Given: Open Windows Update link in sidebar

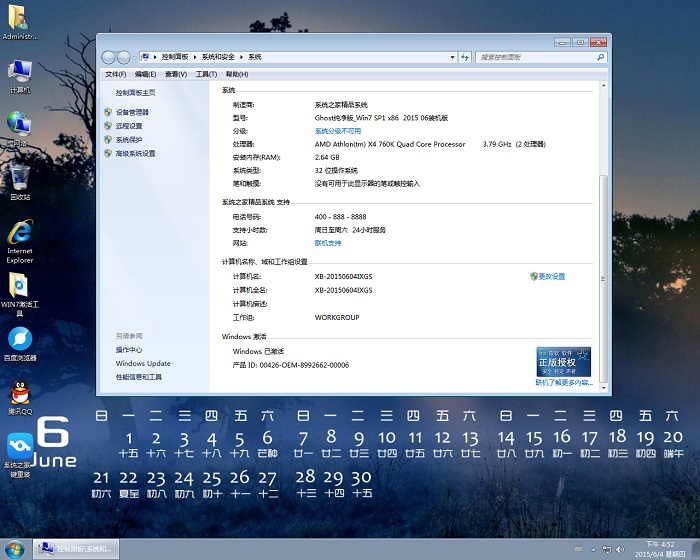Looking at the screenshot, I should pos(143,364).
